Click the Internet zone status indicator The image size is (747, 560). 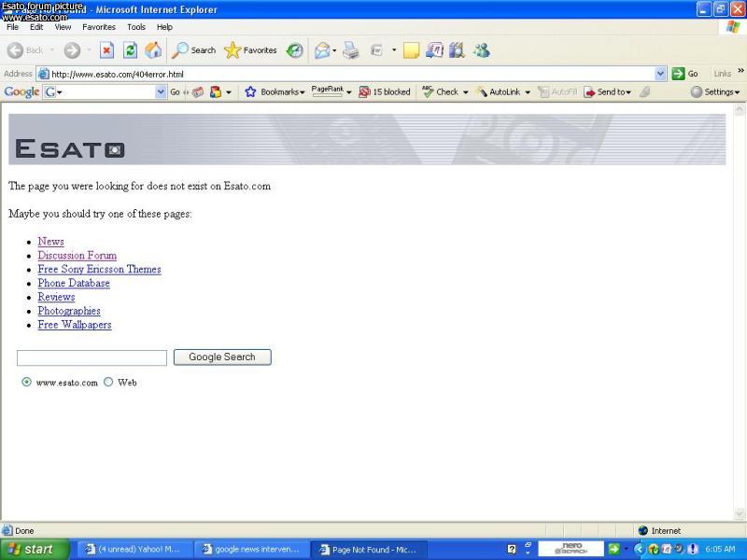pos(659,530)
